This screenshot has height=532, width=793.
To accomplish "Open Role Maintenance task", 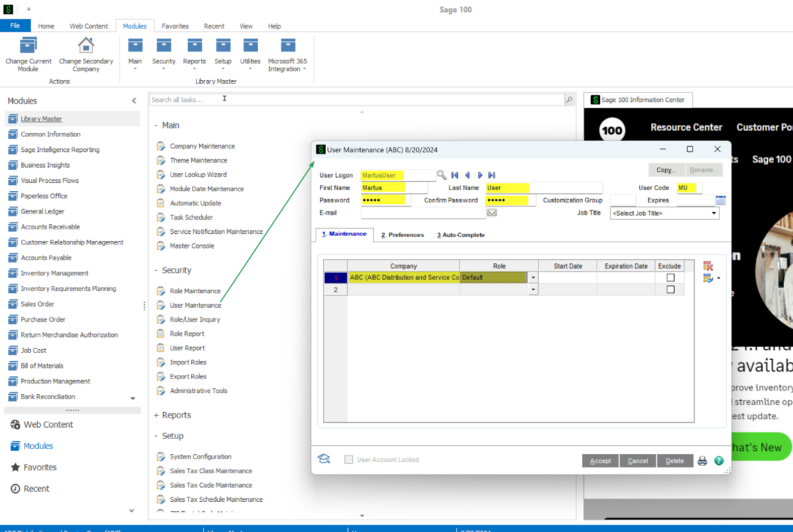I will click(x=195, y=291).
